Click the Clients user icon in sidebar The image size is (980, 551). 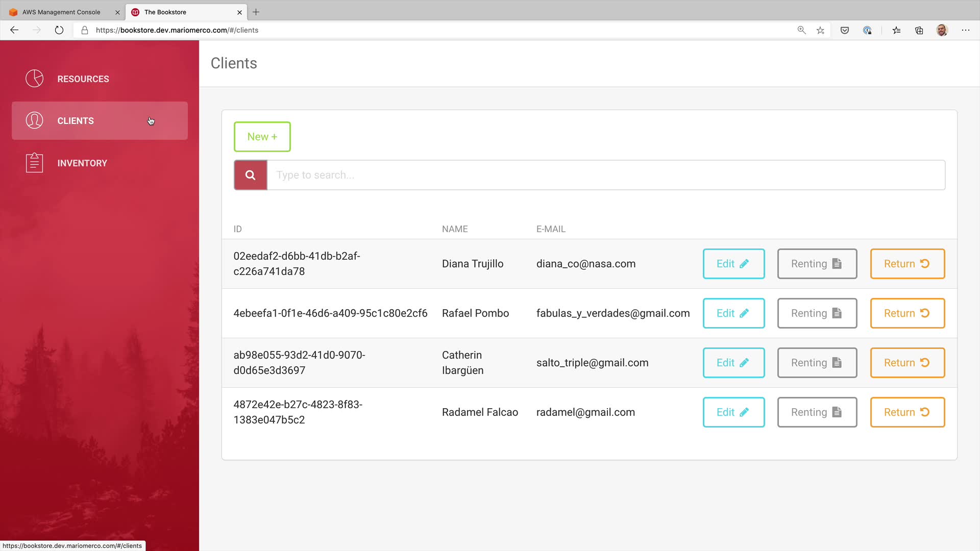tap(35, 120)
